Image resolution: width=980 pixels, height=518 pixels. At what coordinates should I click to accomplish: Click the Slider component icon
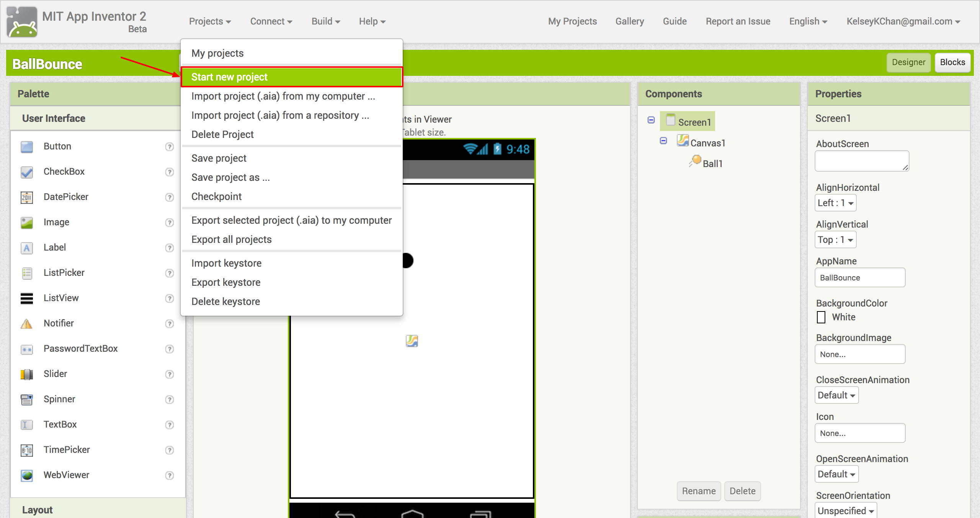[27, 374]
